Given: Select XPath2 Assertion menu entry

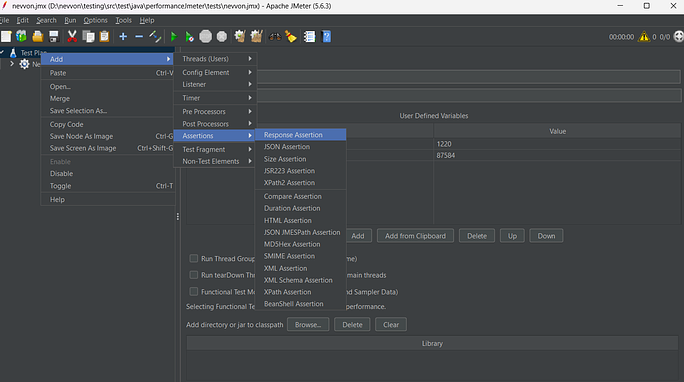Looking at the screenshot, I should tap(301, 183).
